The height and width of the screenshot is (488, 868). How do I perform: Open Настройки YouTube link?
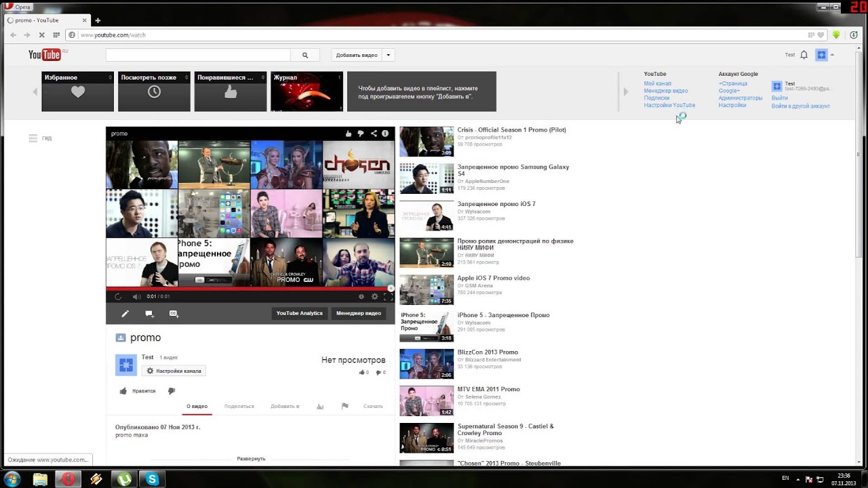[x=669, y=105]
